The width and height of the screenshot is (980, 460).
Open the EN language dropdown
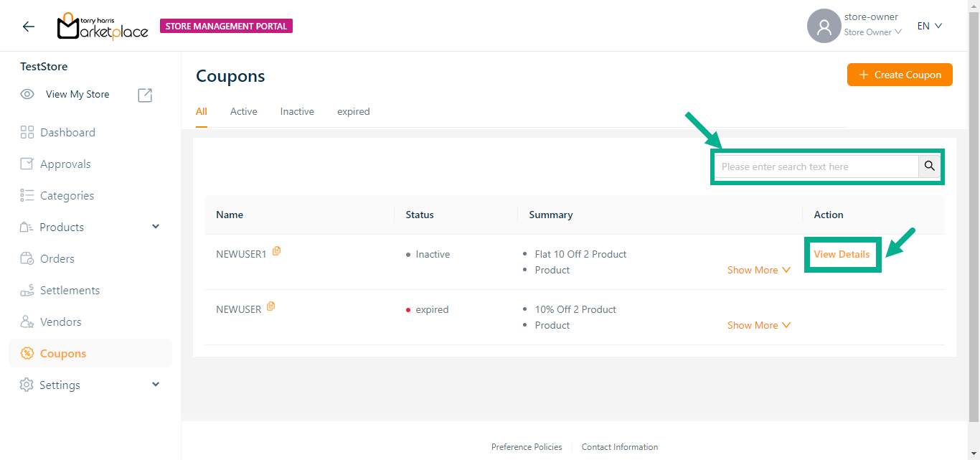tap(929, 26)
